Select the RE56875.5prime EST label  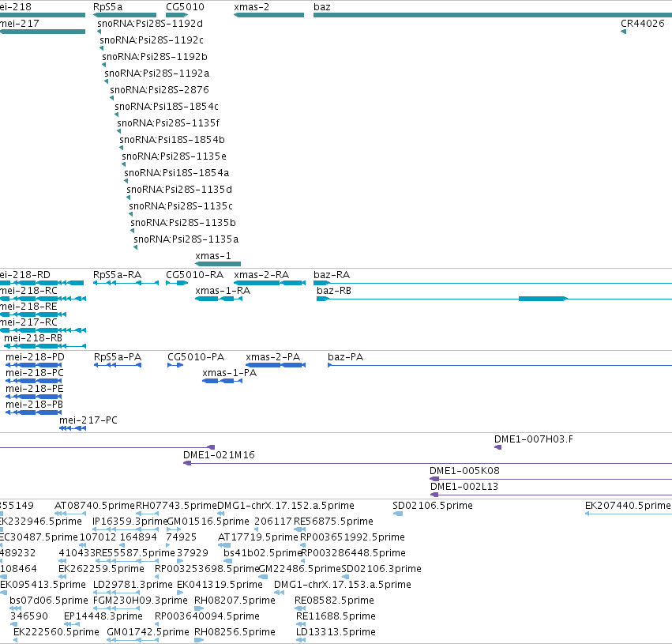pyautogui.click(x=333, y=522)
